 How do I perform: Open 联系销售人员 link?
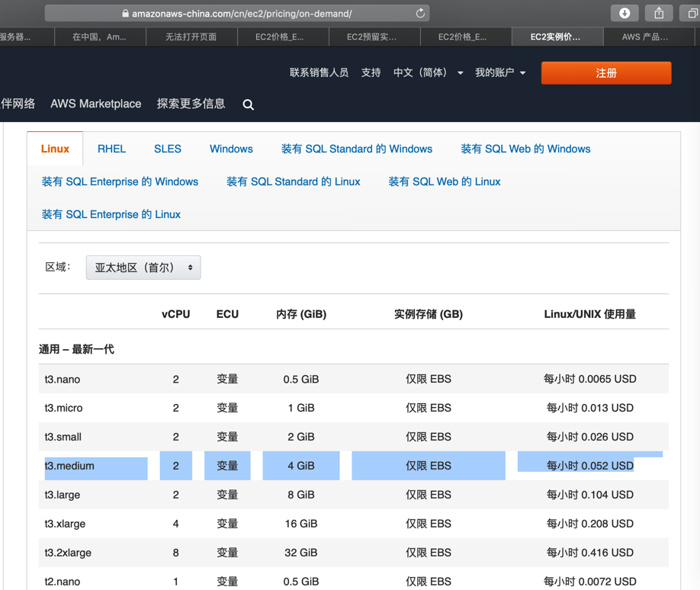click(x=319, y=72)
